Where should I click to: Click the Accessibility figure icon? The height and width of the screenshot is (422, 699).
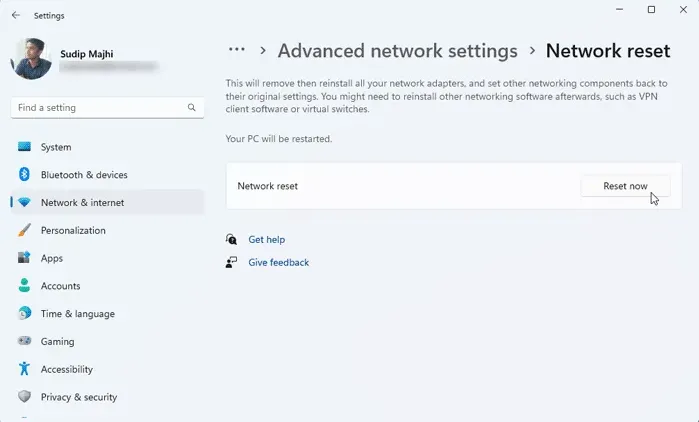click(24, 369)
